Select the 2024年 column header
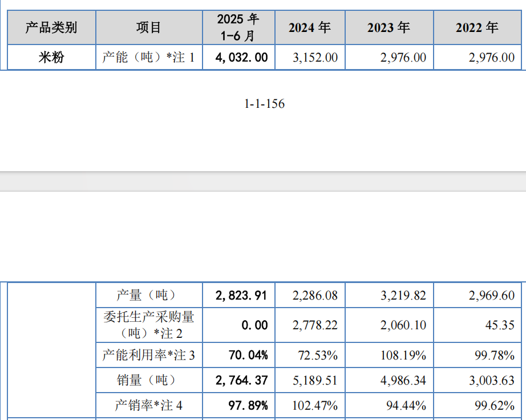The image size is (526, 420). click(310, 27)
